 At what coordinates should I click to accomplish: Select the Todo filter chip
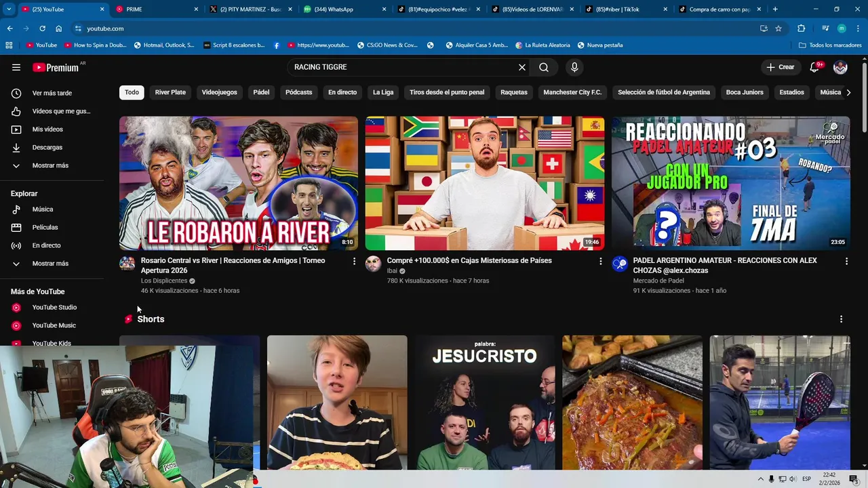pyautogui.click(x=132, y=92)
